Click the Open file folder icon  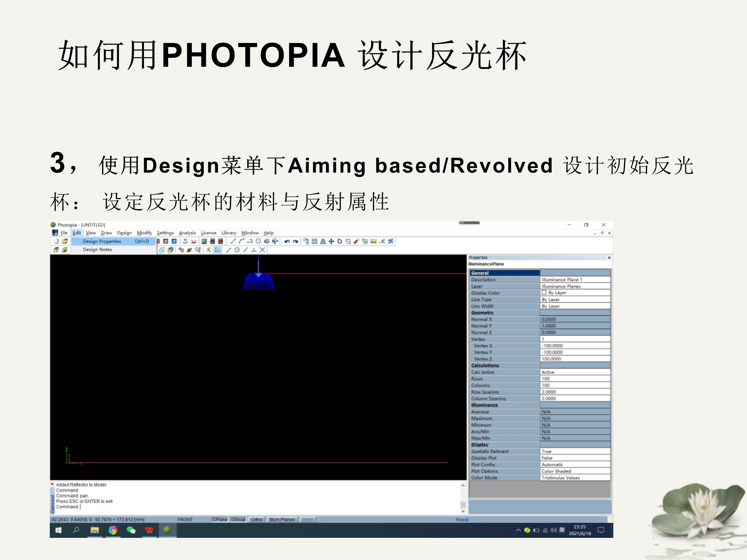coord(64,241)
